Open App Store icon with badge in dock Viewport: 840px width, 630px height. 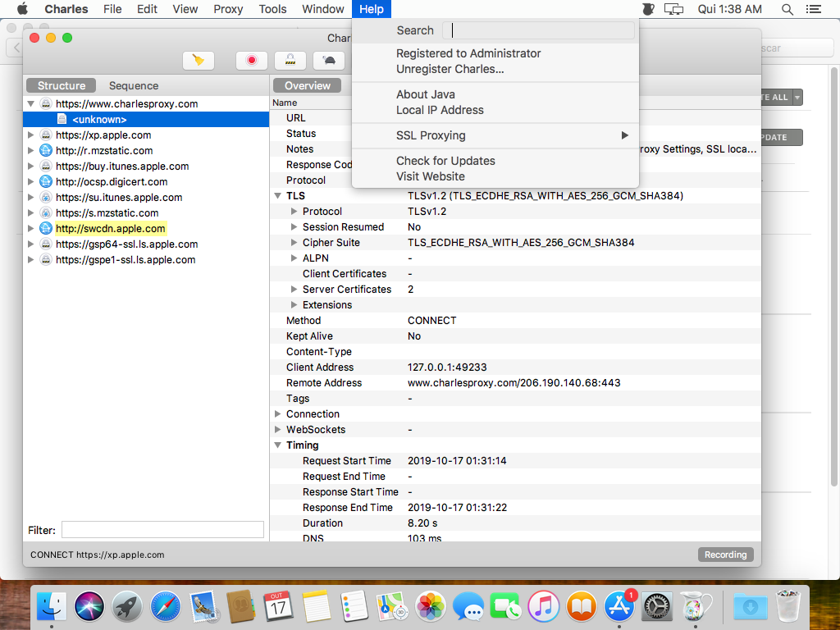[x=619, y=606]
